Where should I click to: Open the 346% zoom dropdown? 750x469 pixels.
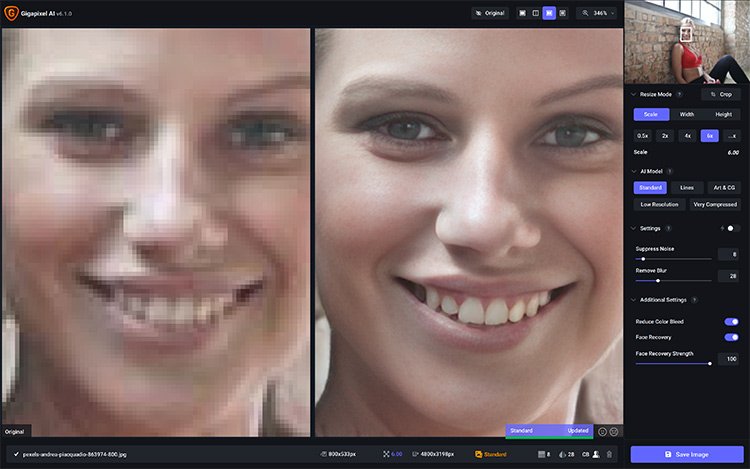coord(599,13)
